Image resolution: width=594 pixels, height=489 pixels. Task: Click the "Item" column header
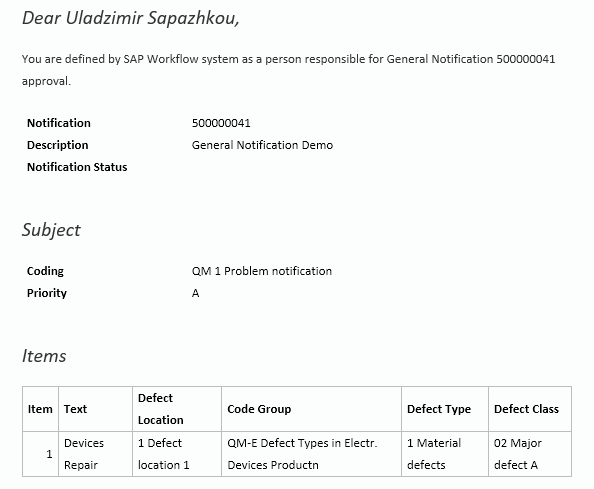point(40,409)
